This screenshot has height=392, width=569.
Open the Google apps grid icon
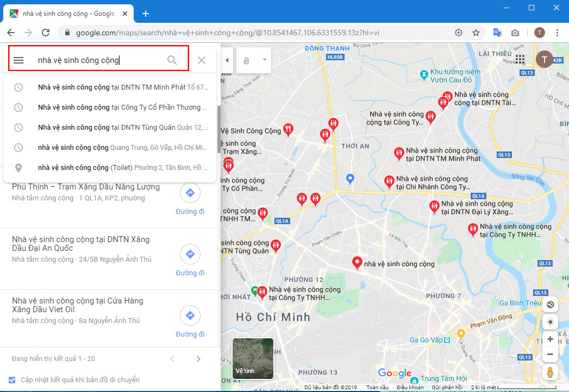[x=520, y=59]
